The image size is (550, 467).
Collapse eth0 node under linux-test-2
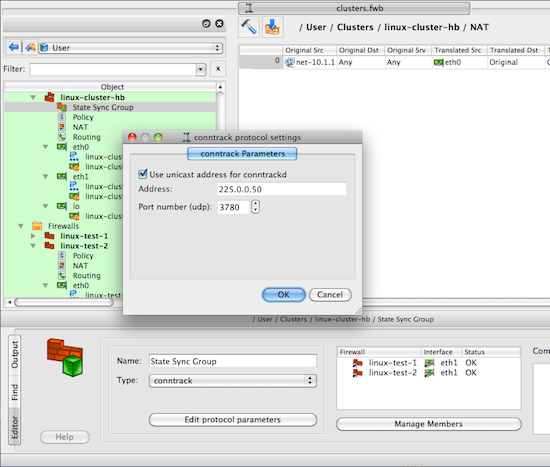pyautogui.click(x=46, y=285)
